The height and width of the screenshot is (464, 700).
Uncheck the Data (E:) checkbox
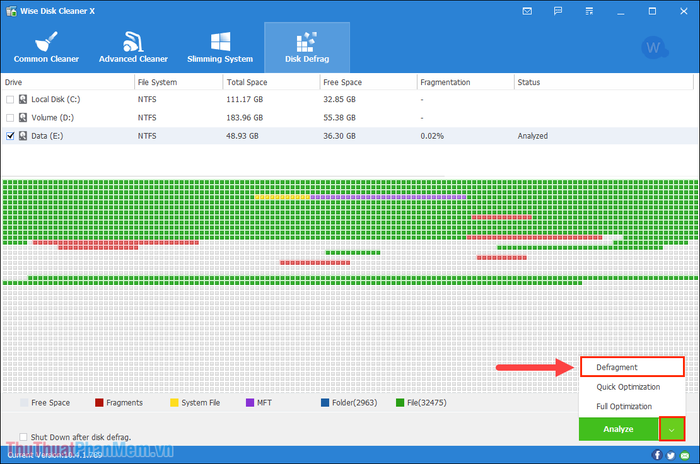10,135
